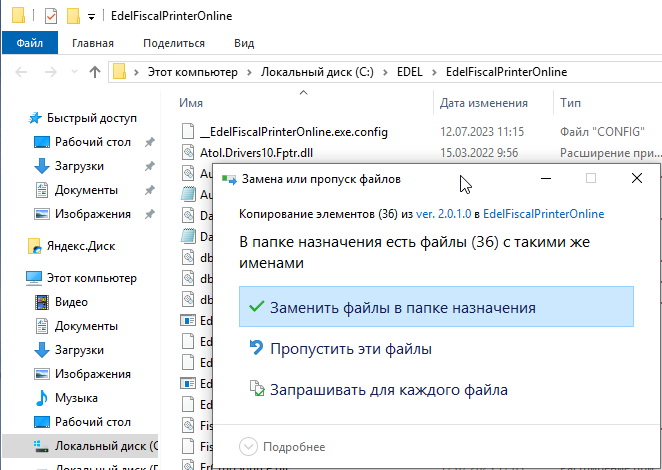Click pin icon next to Рабочий стол

[149, 142]
